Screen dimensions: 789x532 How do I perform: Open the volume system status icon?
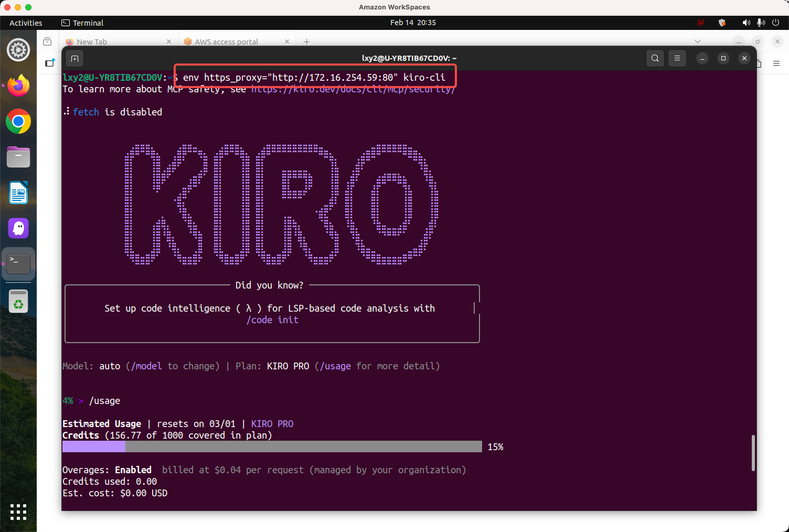point(746,23)
